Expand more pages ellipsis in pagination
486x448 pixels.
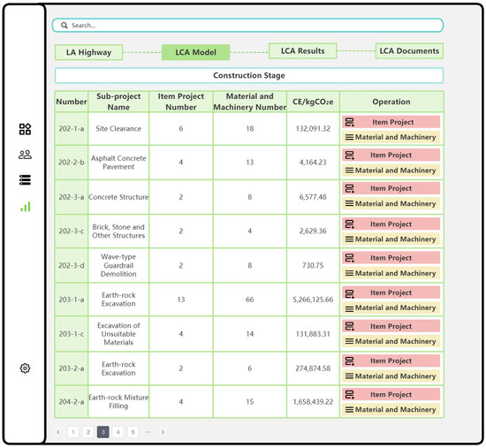[x=148, y=432]
